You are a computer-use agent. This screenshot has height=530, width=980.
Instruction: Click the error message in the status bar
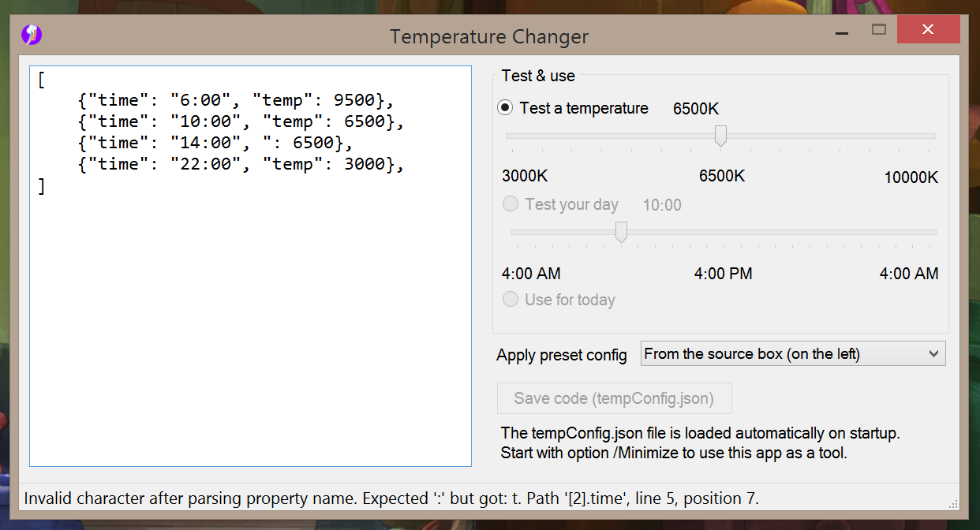pyautogui.click(x=391, y=498)
